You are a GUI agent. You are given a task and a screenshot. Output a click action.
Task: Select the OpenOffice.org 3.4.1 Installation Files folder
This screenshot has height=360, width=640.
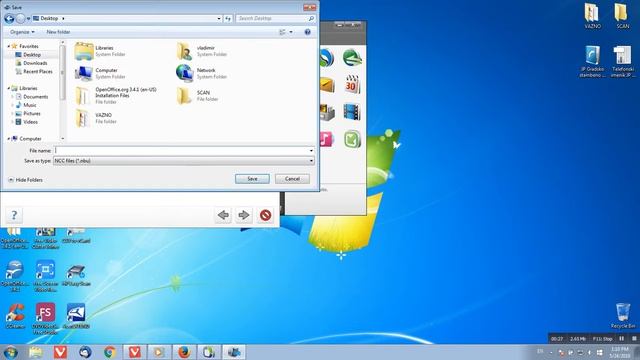pos(116,96)
